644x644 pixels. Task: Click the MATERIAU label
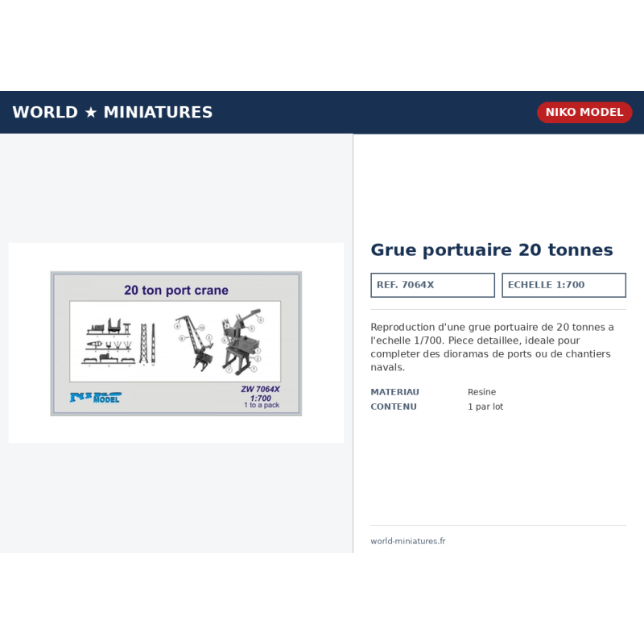pos(394,392)
